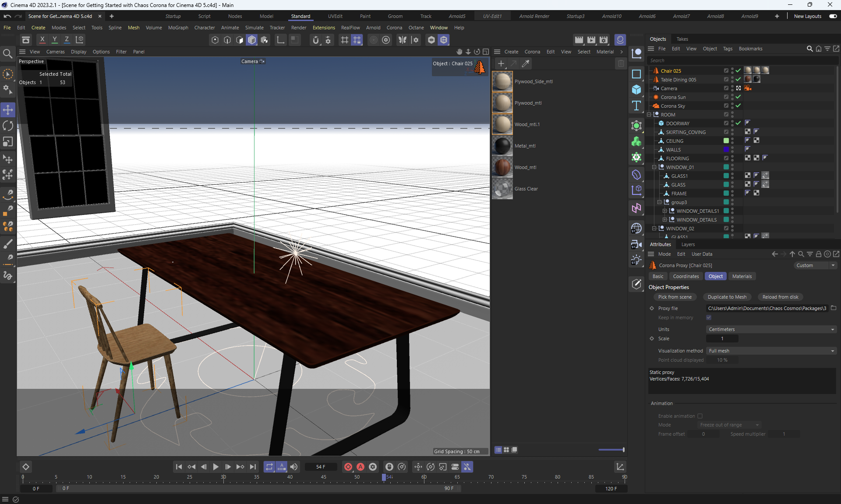The height and width of the screenshot is (504, 841).
Task: Click the Record Active Objects button
Action: pyautogui.click(x=348, y=467)
